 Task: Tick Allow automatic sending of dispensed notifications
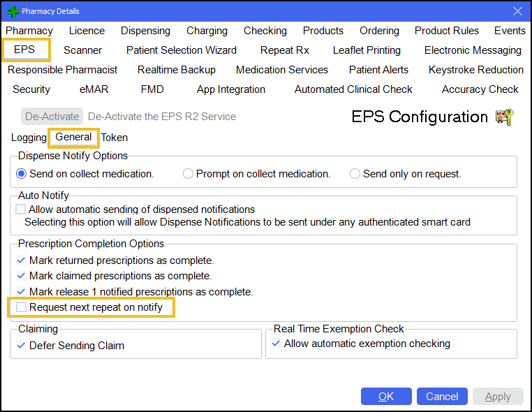pyautogui.click(x=21, y=209)
